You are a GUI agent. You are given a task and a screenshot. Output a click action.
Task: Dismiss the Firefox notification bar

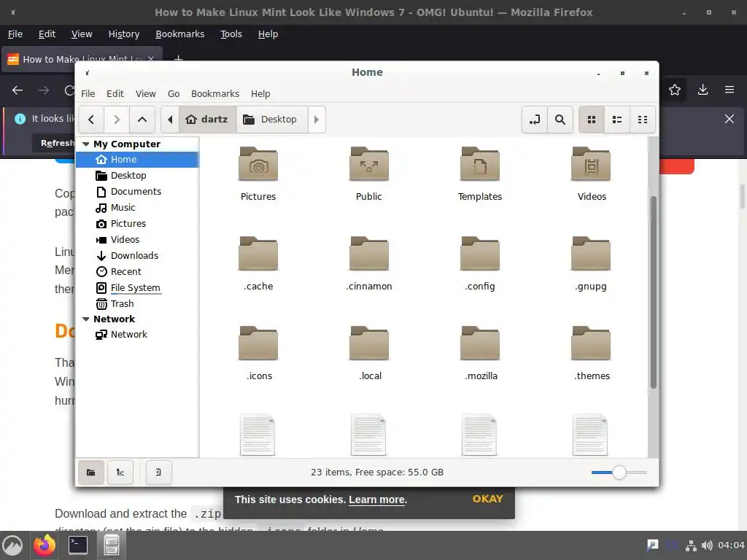(729, 119)
